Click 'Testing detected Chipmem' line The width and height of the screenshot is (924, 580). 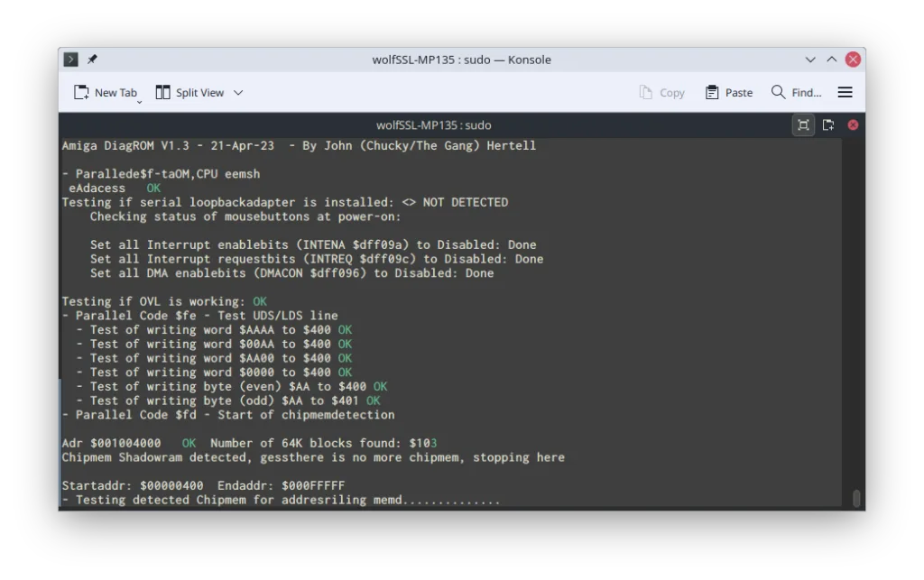click(282, 500)
